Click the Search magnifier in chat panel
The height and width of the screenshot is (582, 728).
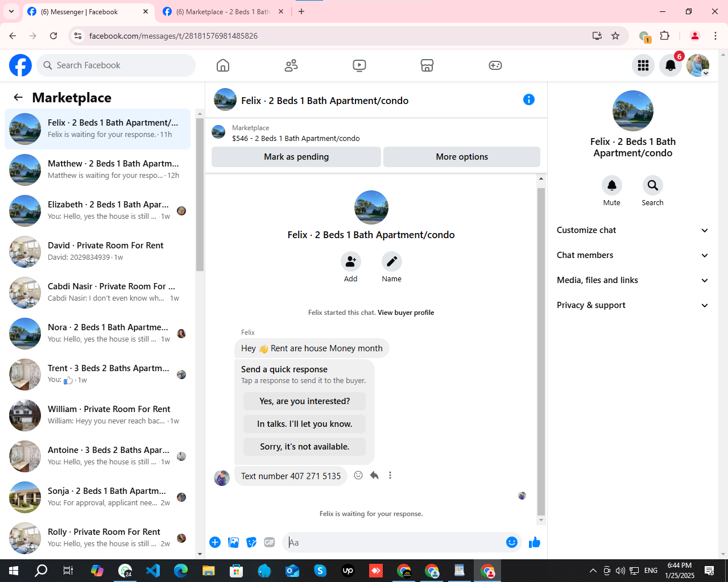(653, 185)
